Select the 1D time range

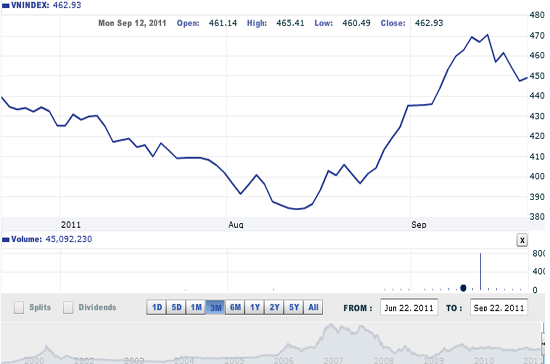pos(157,308)
